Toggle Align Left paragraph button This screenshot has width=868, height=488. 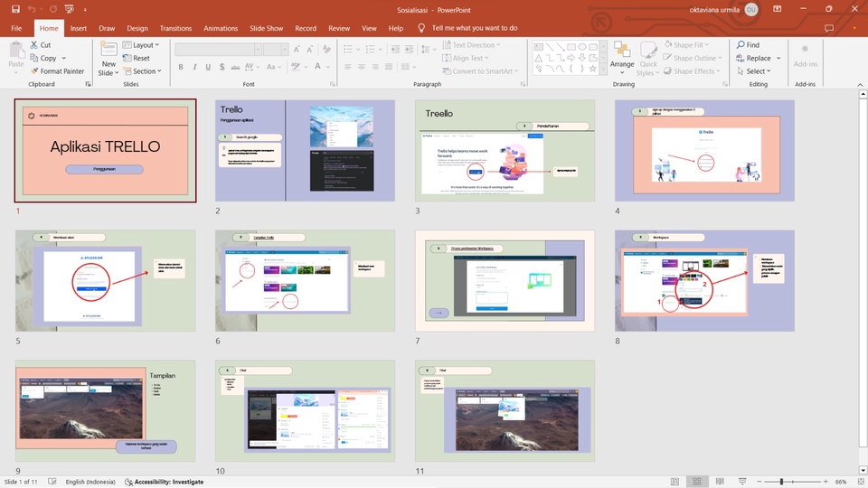pyautogui.click(x=347, y=67)
